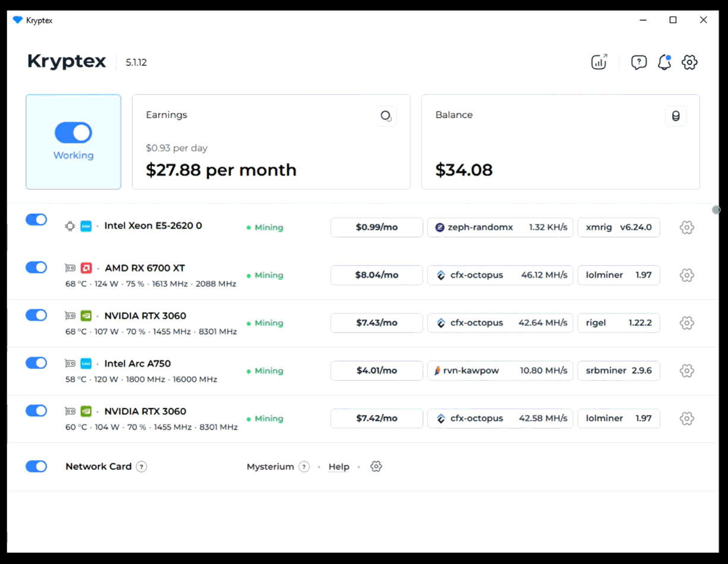Open the statistics chart icon in header

click(x=599, y=62)
